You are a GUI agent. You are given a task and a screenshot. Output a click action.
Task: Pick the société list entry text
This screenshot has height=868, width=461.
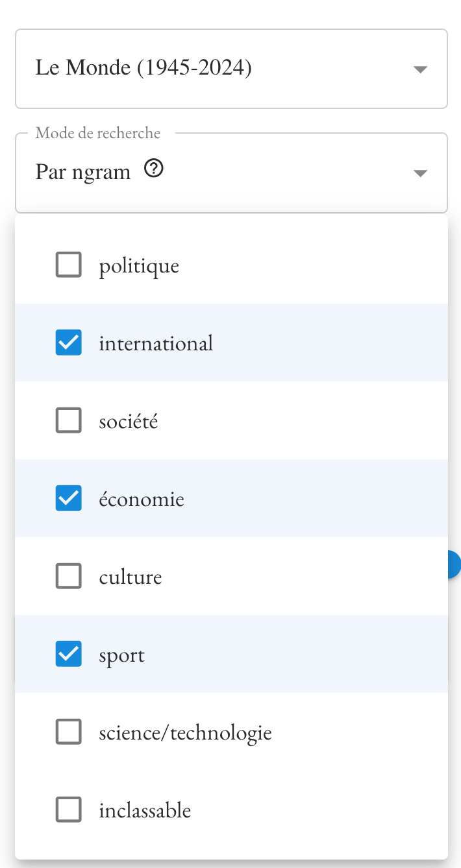129,422
